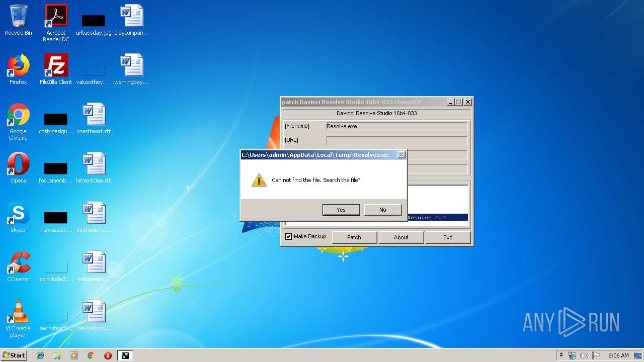Click Exit in the patcher window

tap(448, 237)
